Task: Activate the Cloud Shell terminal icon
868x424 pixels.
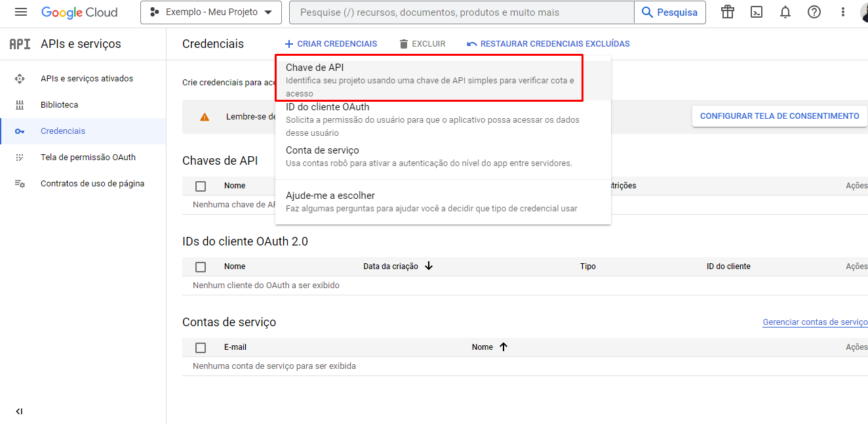Action: tap(757, 11)
